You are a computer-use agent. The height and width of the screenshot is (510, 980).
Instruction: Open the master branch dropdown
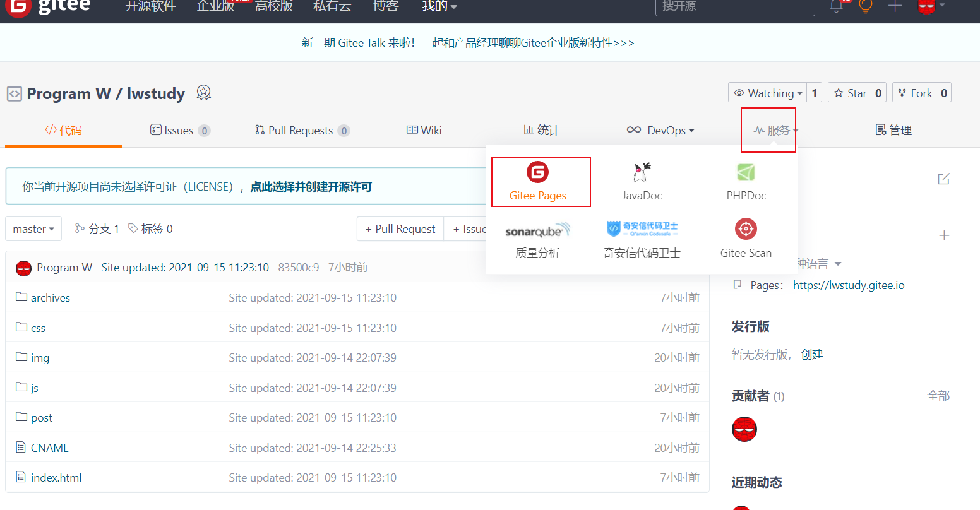click(x=33, y=228)
